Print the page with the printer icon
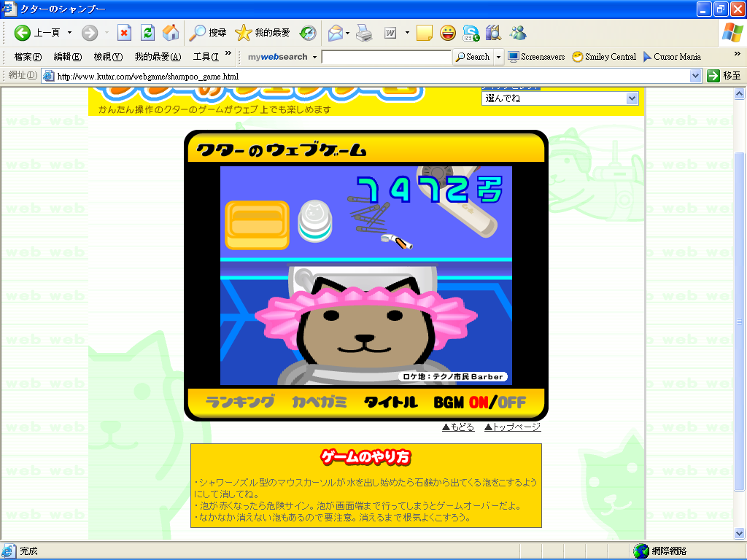 [x=365, y=32]
